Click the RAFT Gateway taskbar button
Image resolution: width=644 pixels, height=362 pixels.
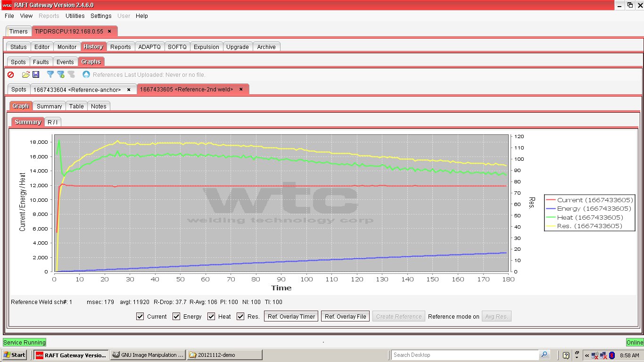click(71, 355)
